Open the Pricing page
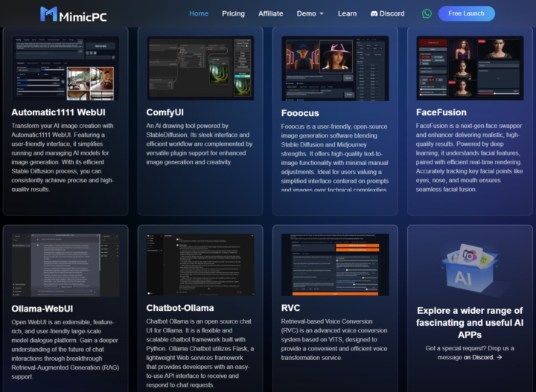The width and height of the screenshot is (536, 392). click(x=233, y=13)
